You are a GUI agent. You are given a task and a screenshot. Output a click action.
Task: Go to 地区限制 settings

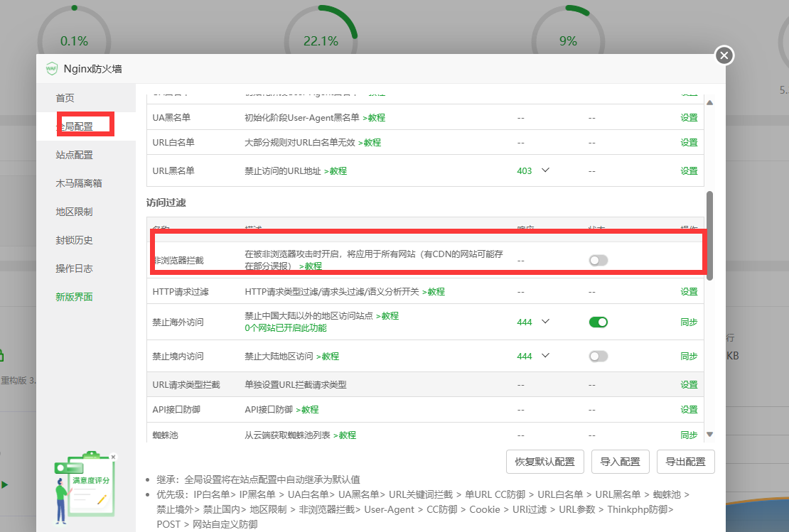pyautogui.click(x=75, y=212)
